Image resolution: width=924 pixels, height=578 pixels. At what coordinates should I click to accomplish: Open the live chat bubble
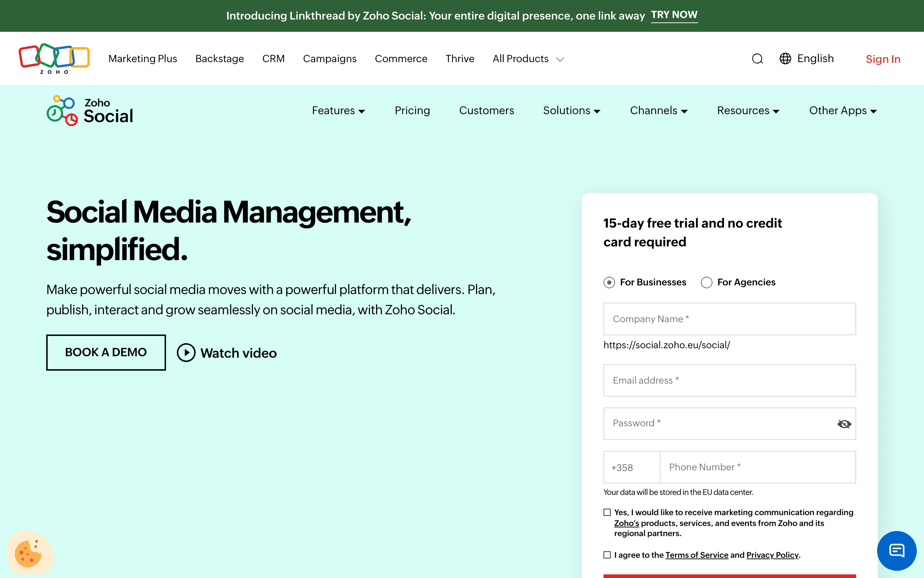(x=897, y=551)
